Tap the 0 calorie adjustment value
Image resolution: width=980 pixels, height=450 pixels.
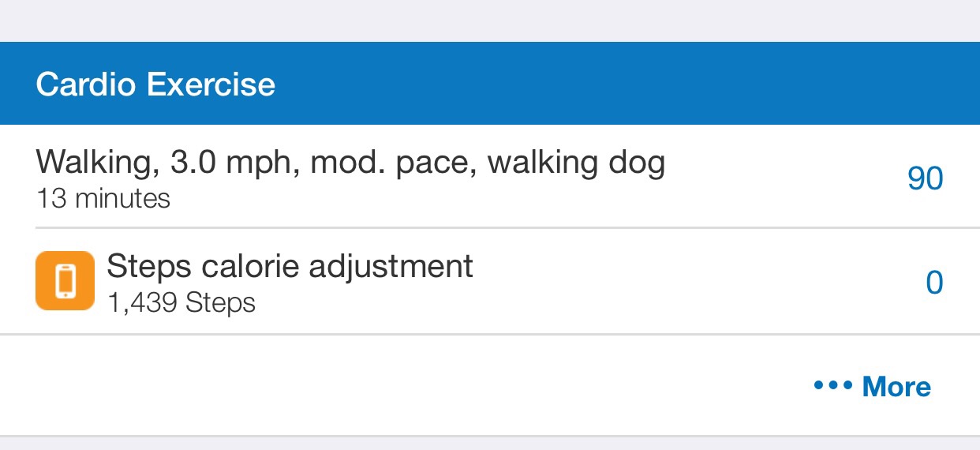coord(934,282)
